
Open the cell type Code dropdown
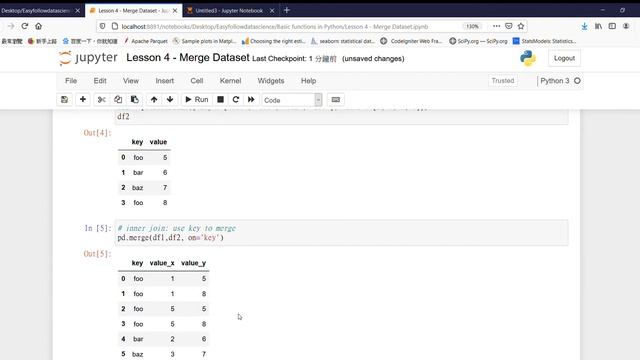click(292, 100)
